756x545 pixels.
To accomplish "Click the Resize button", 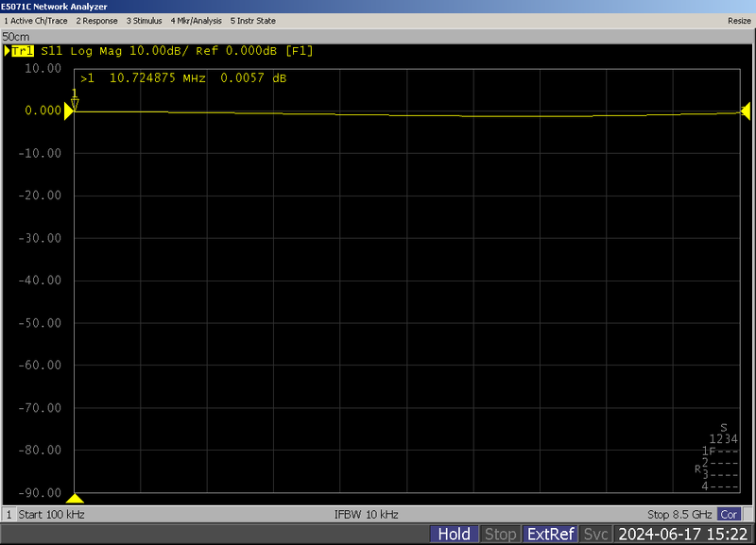I will coord(739,20).
